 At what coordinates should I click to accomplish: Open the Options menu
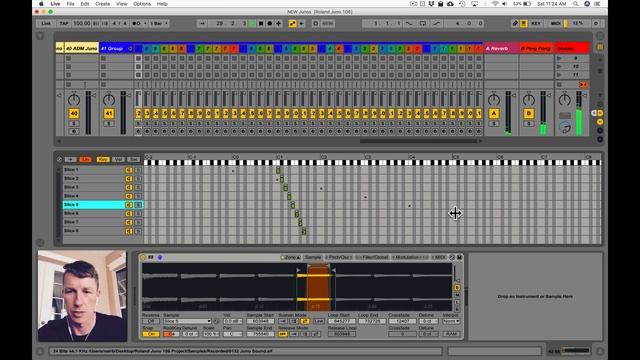point(142,4)
